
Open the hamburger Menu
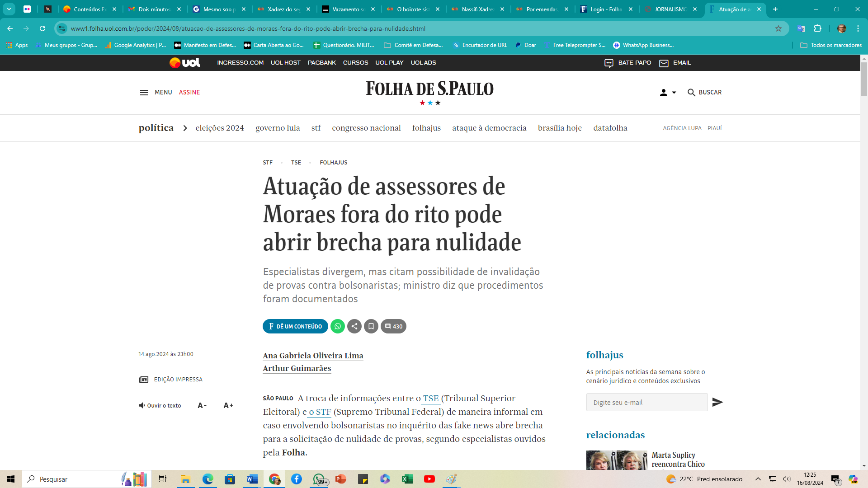156,92
